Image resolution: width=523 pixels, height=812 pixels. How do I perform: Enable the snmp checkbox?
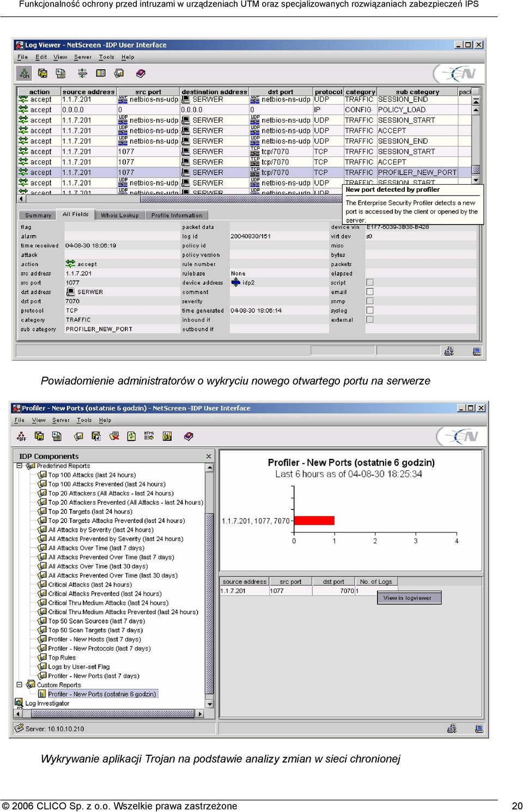(x=370, y=301)
